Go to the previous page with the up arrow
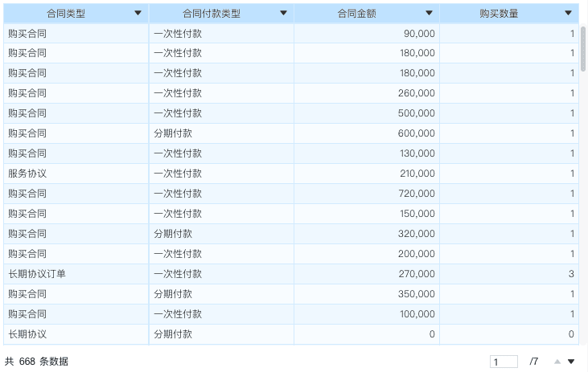 coord(557,362)
